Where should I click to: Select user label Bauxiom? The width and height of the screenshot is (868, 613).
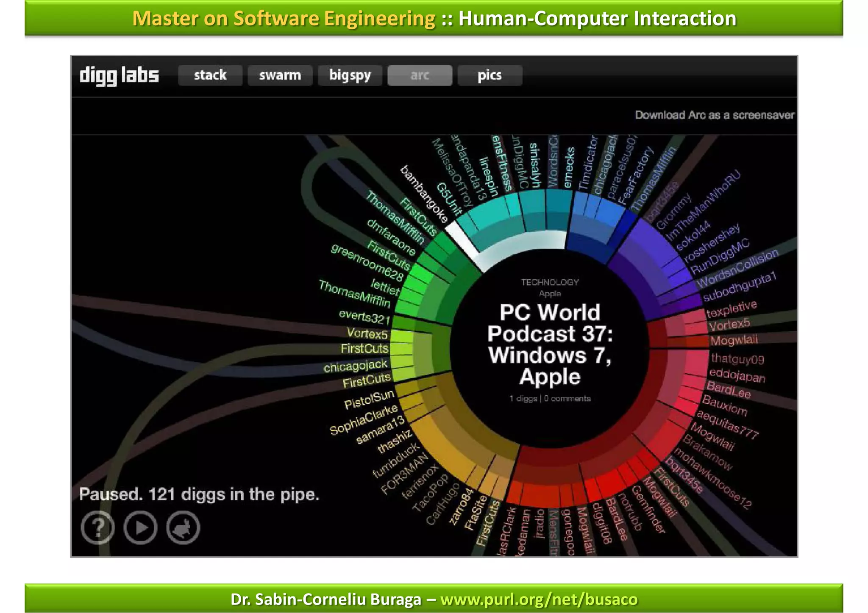[725, 405]
